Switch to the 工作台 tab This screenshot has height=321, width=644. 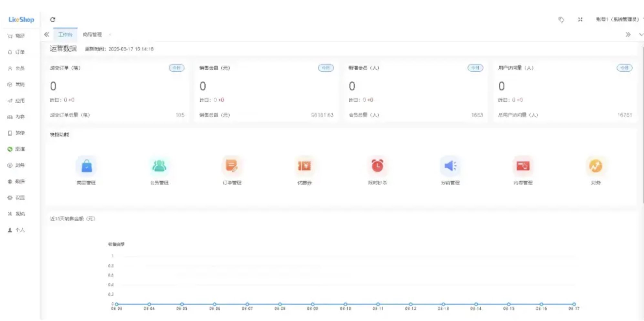point(65,35)
